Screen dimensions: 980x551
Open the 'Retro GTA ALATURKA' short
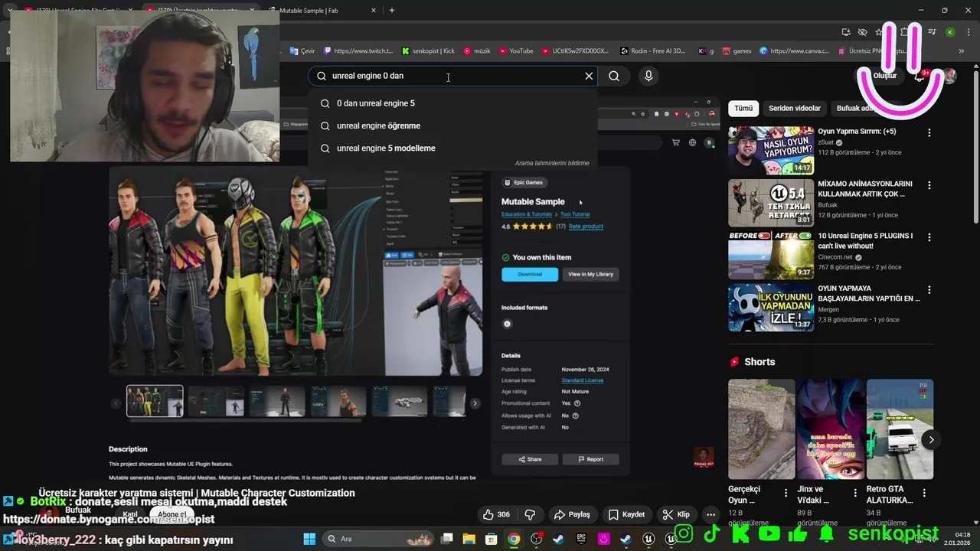tap(900, 429)
